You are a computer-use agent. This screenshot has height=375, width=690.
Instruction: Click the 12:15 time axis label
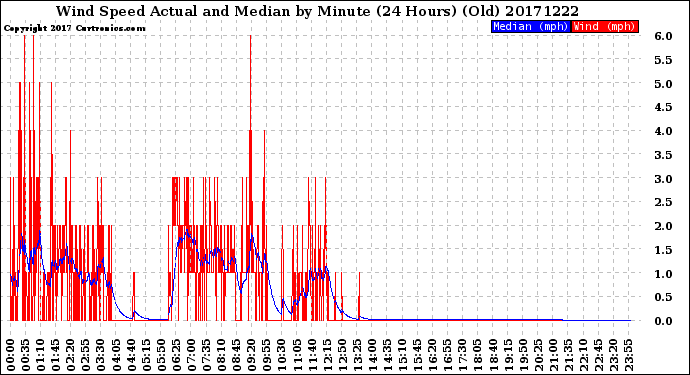pyautogui.click(x=327, y=355)
